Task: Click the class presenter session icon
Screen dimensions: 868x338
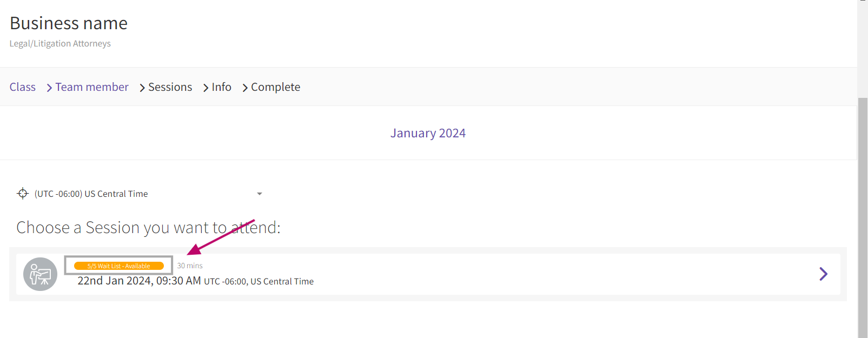Action: [x=40, y=274]
